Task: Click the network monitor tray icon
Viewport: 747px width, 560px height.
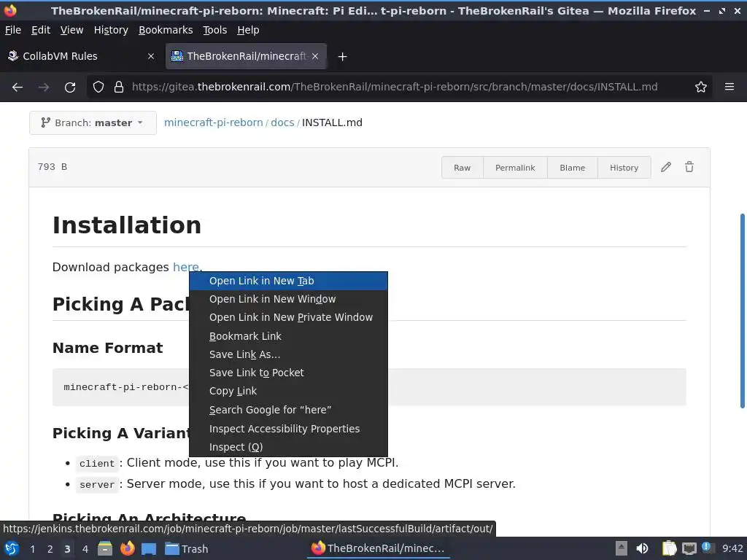Action: click(689, 548)
